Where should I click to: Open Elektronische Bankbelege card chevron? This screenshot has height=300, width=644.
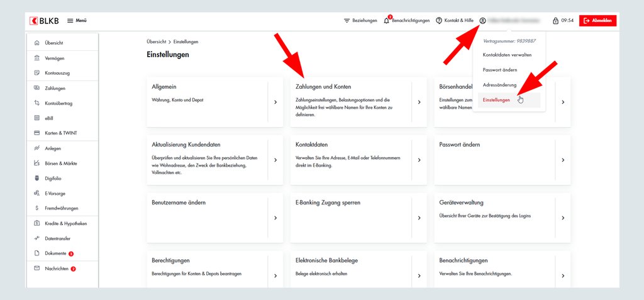419,275
